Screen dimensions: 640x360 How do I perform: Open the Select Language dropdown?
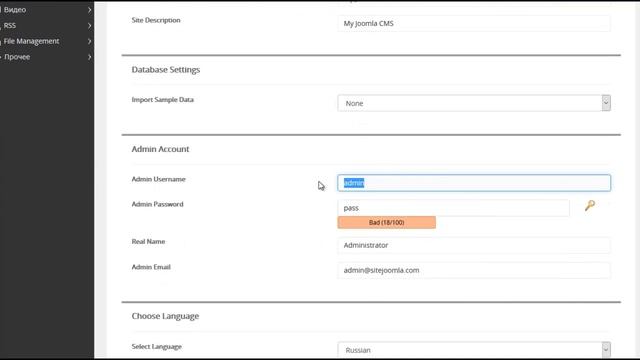(x=474, y=350)
